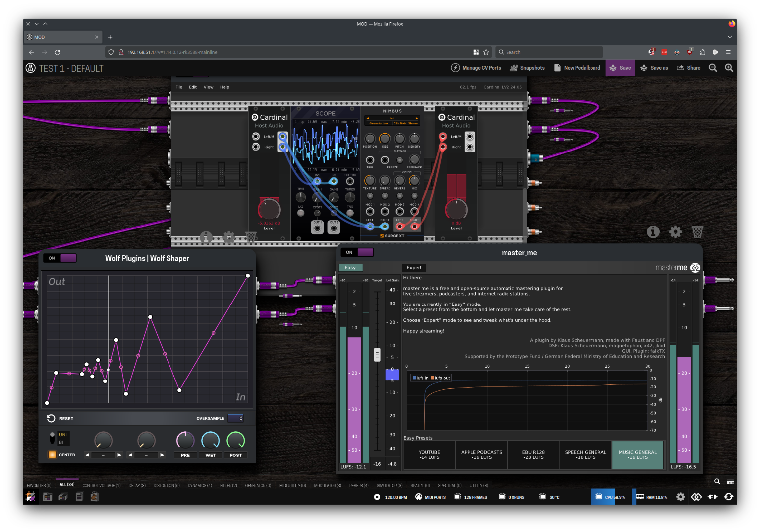Open the pedalboard constructor icon

click(31, 496)
